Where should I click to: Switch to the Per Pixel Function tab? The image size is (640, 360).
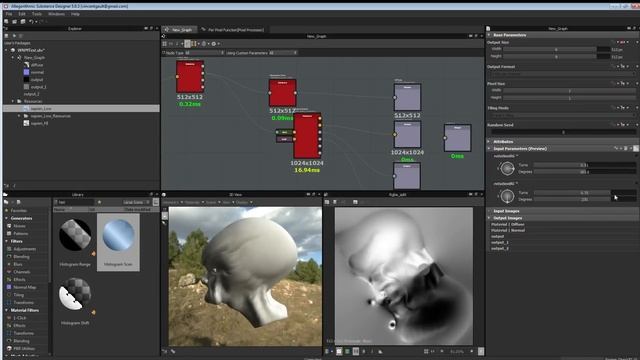233,29
